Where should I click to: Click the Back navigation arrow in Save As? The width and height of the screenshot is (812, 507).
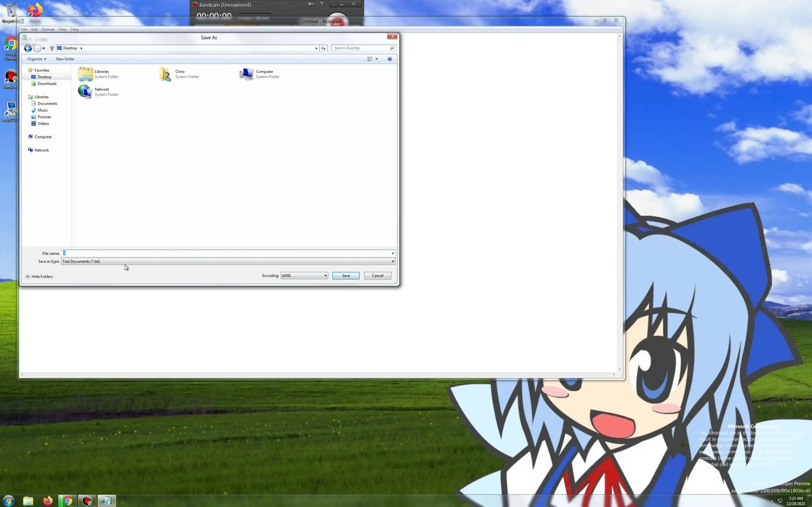28,48
